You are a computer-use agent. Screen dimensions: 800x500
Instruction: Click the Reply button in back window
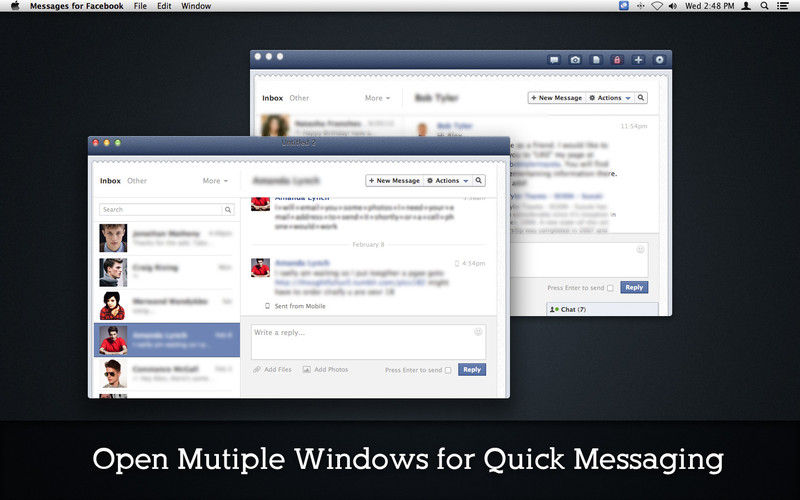634,287
